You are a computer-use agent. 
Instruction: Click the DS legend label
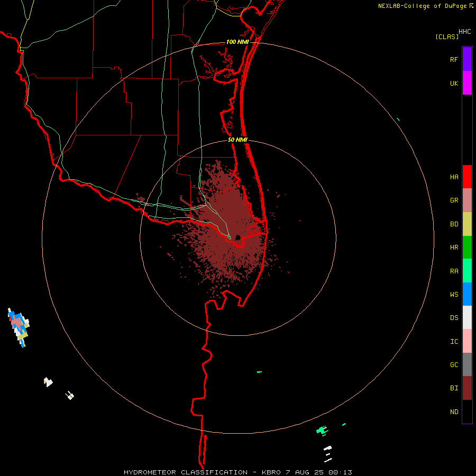(x=454, y=318)
